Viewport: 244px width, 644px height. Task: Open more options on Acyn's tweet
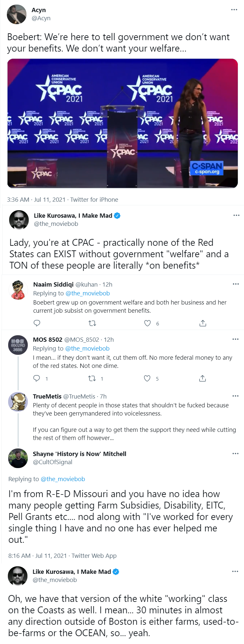[x=234, y=10]
